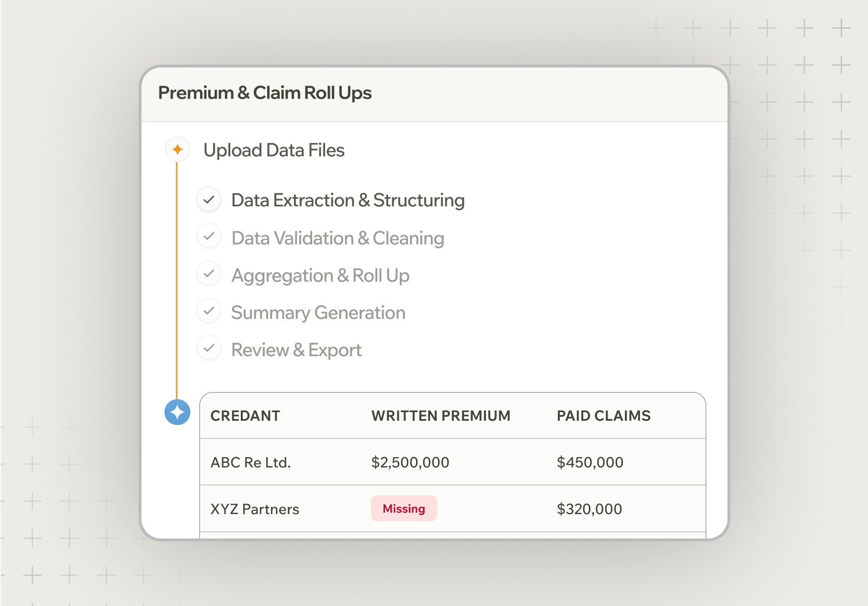Click the orange sparkle icon beside Upload Data Files

tap(178, 149)
